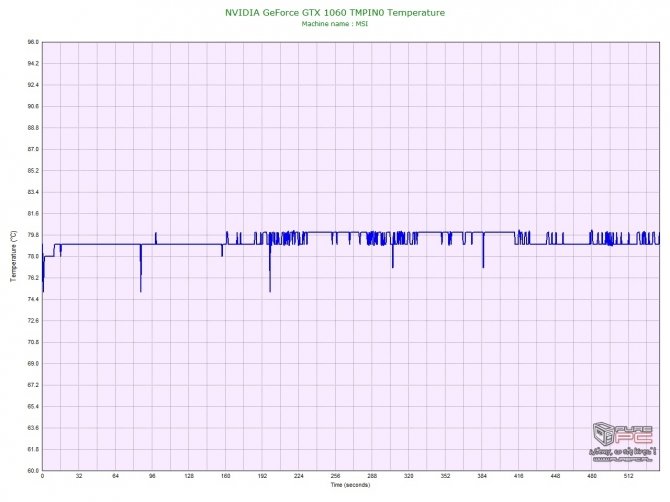Click the 96 seconds x-axis label
Image resolution: width=670 pixels, height=502 pixels.
point(152,476)
